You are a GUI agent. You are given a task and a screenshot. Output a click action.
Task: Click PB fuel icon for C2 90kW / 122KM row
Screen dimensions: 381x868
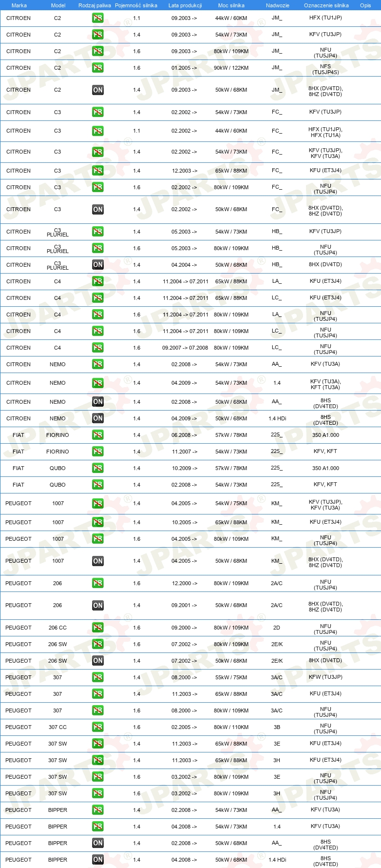(98, 68)
